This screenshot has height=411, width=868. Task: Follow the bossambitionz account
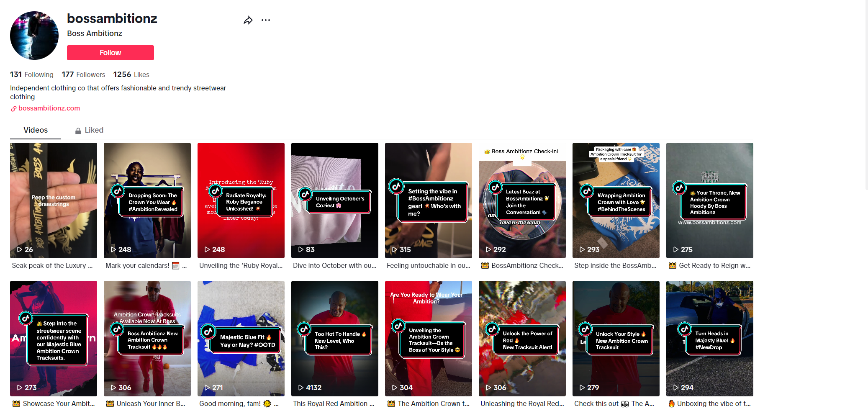pos(110,53)
